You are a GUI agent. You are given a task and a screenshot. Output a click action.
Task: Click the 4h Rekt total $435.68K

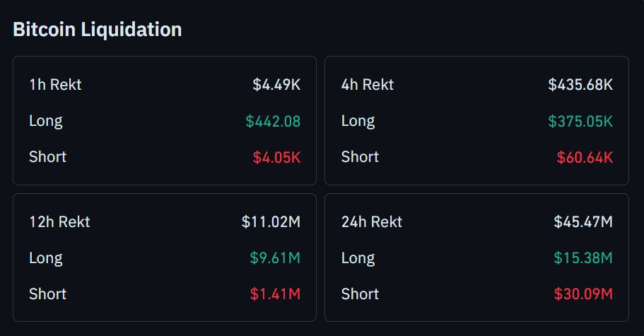click(x=580, y=85)
